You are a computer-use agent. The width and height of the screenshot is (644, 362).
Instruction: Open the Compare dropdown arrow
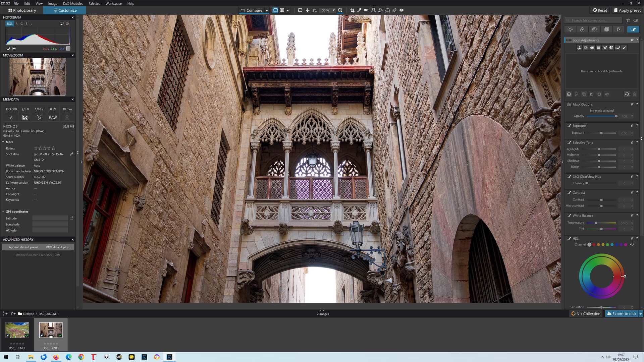[x=267, y=10]
